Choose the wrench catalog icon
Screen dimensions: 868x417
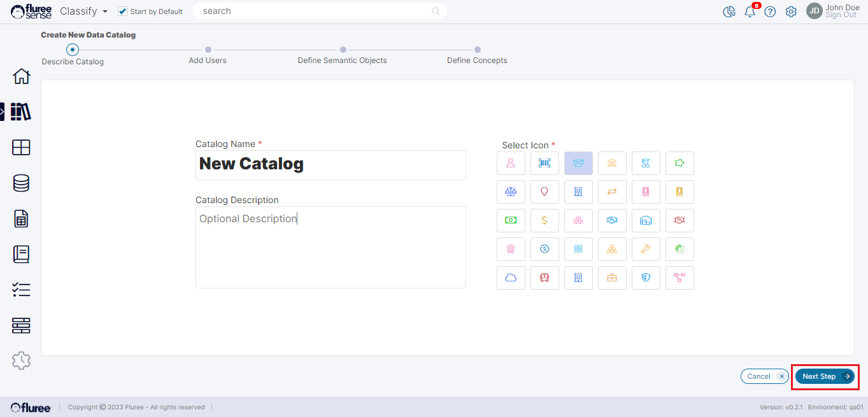tap(646, 249)
